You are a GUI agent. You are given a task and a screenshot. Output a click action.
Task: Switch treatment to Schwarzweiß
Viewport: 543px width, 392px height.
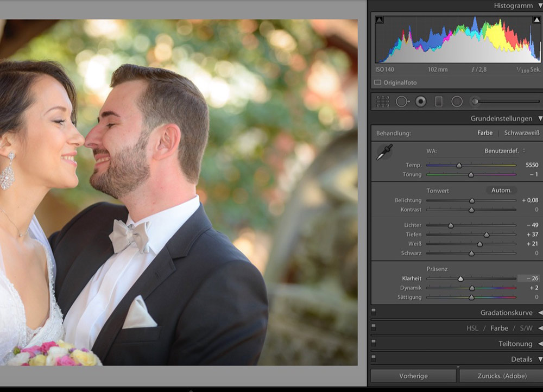pos(521,133)
